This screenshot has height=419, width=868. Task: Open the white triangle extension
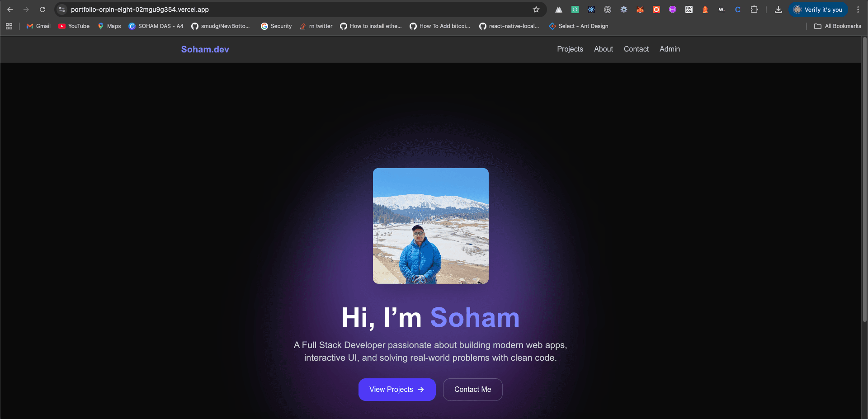point(559,9)
